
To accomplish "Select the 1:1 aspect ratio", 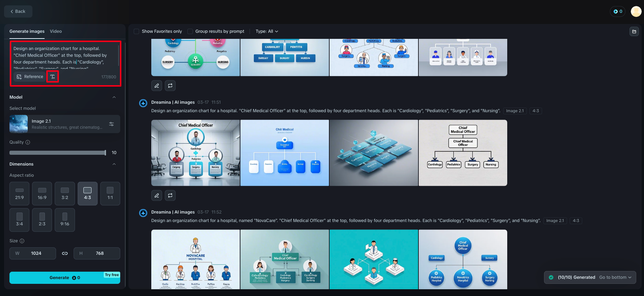I will (x=110, y=194).
